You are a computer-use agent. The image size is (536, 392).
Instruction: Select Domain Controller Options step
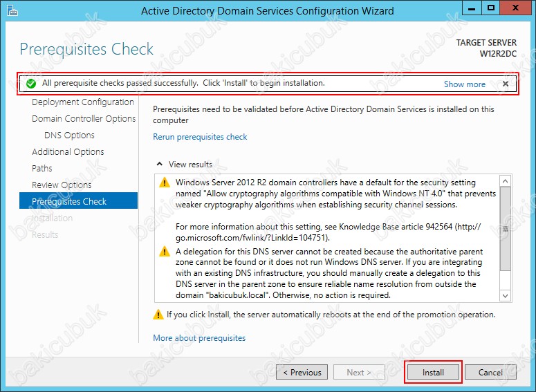coord(84,119)
